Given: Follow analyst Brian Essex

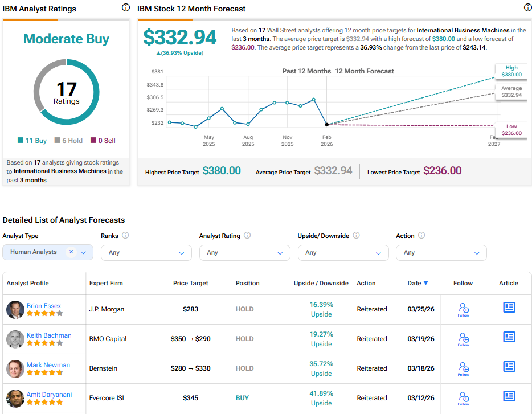Looking at the screenshot, I should pyautogui.click(x=463, y=309).
